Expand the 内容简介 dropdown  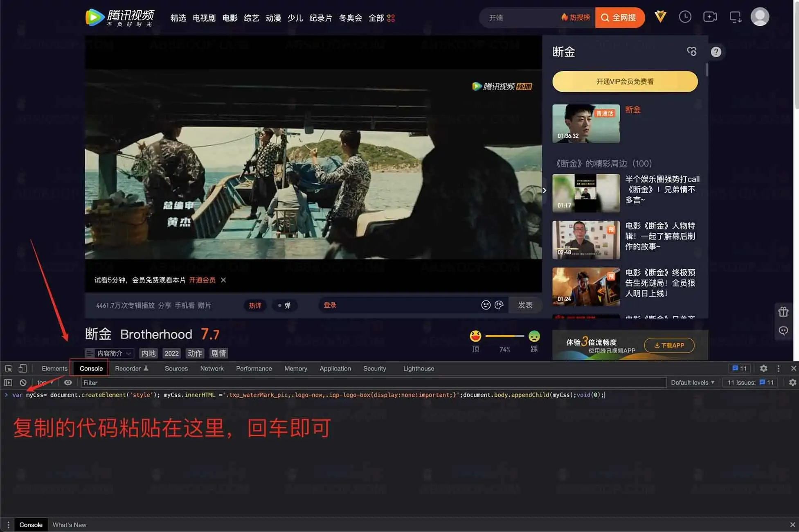pos(110,353)
